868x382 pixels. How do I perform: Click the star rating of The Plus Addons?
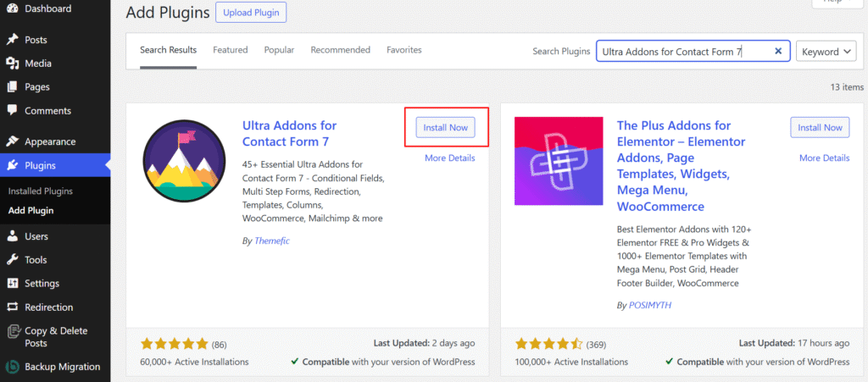[548, 345]
